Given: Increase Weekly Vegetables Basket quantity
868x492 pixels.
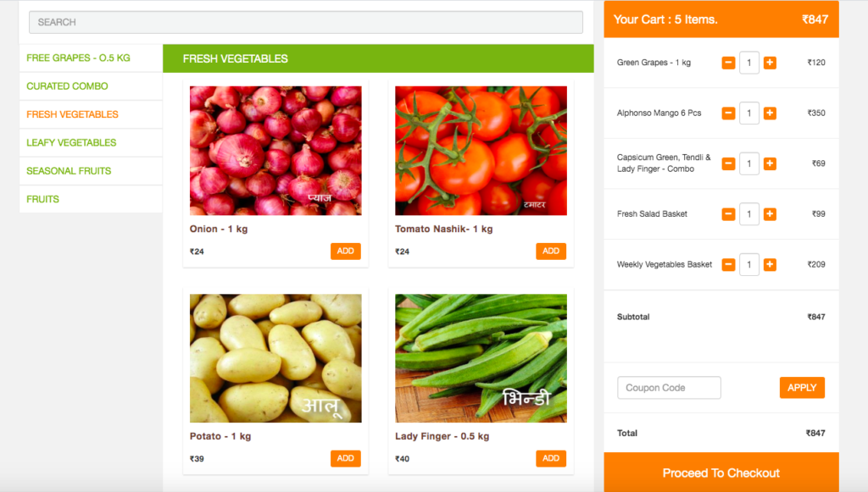Looking at the screenshot, I should click(770, 264).
